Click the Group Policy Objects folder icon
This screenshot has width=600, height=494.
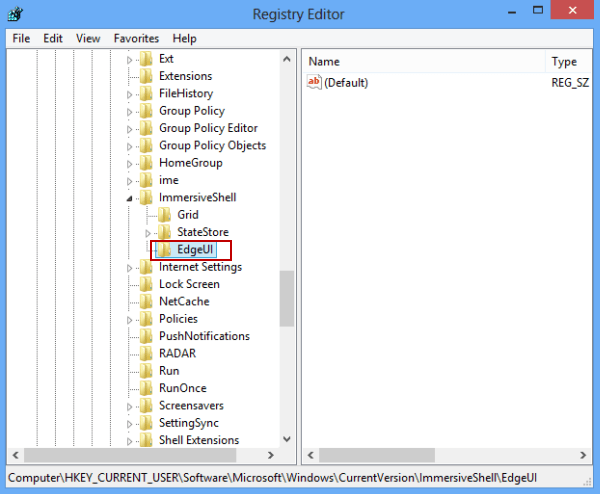[x=146, y=145]
